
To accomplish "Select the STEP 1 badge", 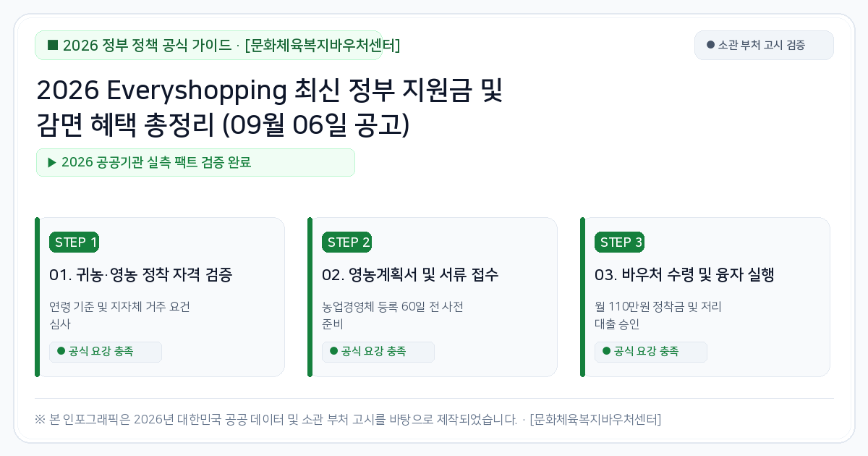I will 74,242.
